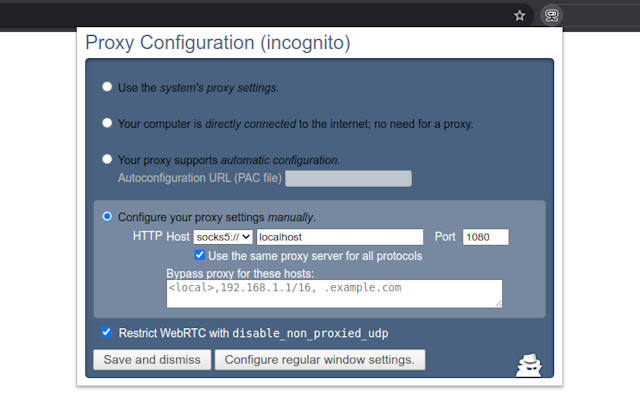Click the bypass proxy hosts text area
The height and width of the screenshot is (400, 640).
click(334, 293)
